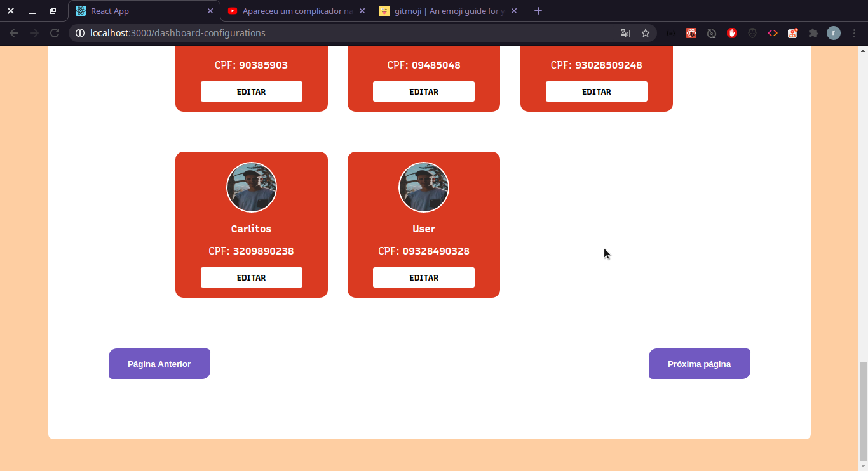Image resolution: width=868 pixels, height=471 pixels.
Task: Switch to the gitmoji emoji guide tab
Action: coord(448,11)
